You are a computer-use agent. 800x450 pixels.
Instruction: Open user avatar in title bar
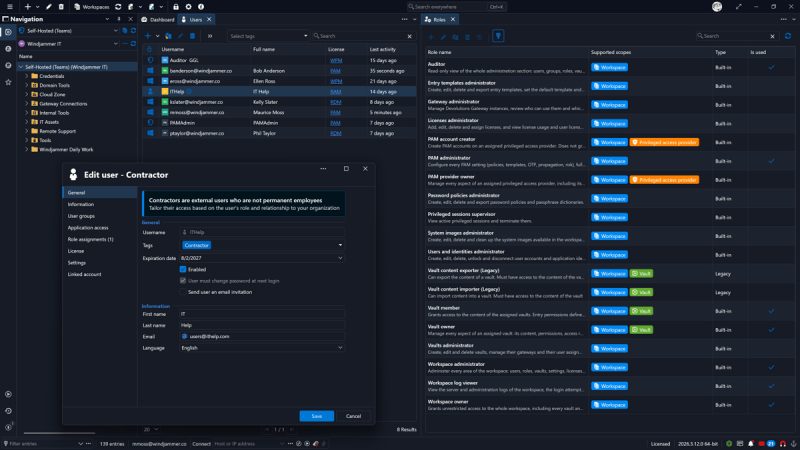[x=717, y=7]
